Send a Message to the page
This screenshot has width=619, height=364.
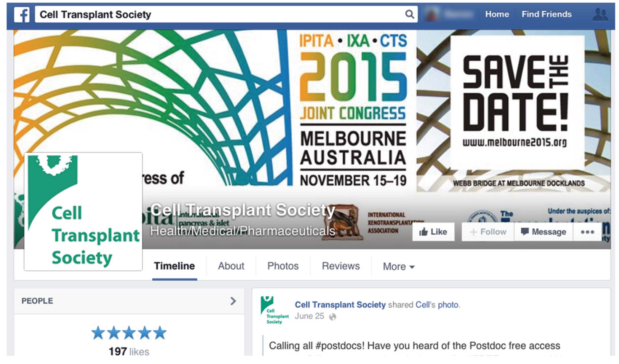543,232
